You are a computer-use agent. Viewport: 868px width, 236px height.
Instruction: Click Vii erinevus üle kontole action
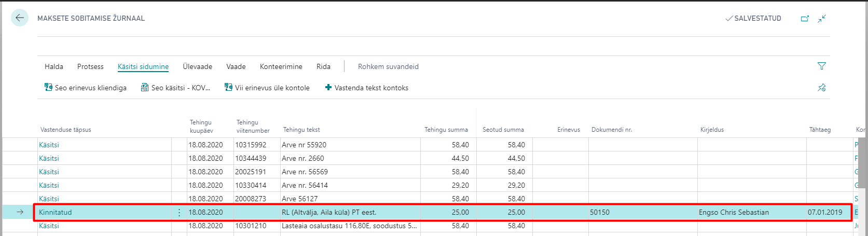267,88
